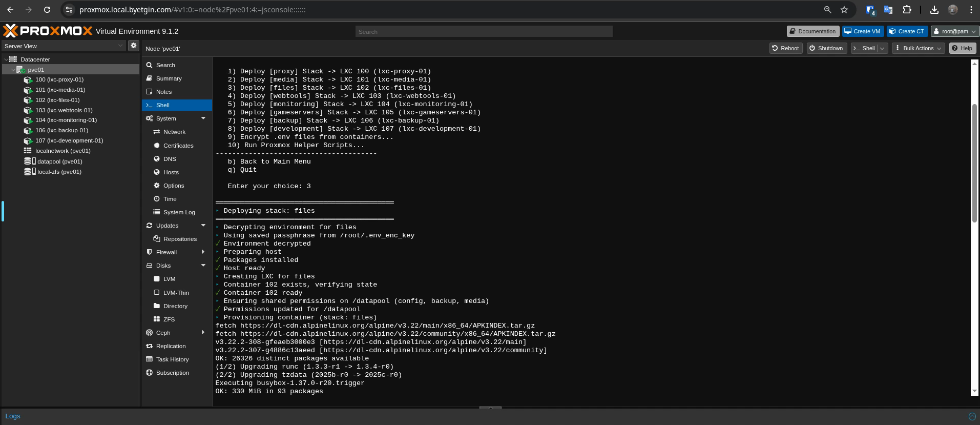Viewport: 980px width, 425px height.
Task: Open Disks section
Action: [x=163, y=266]
